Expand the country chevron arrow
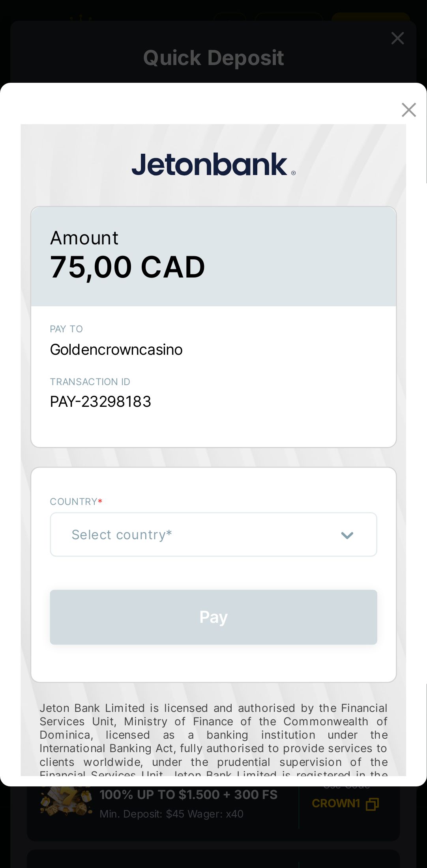The width and height of the screenshot is (427, 868). pyautogui.click(x=347, y=535)
